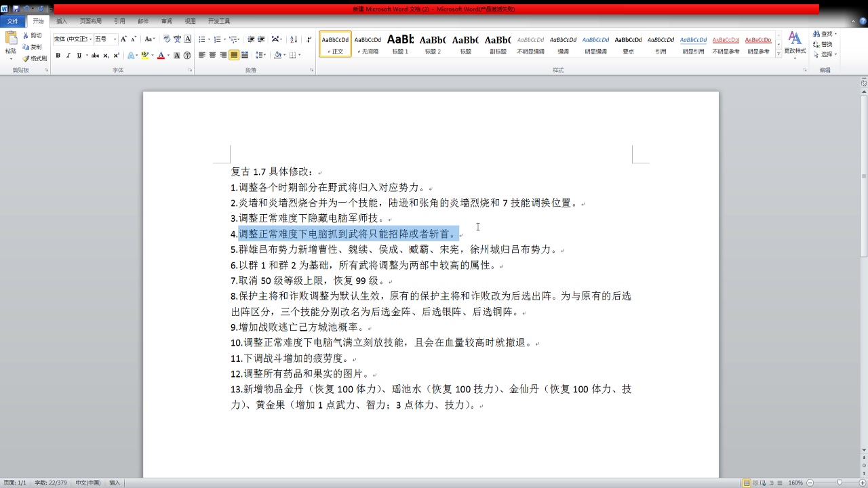Click the sort (A-Z) icon
The width and height of the screenshot is (868, 488).
tap(294, 39)
